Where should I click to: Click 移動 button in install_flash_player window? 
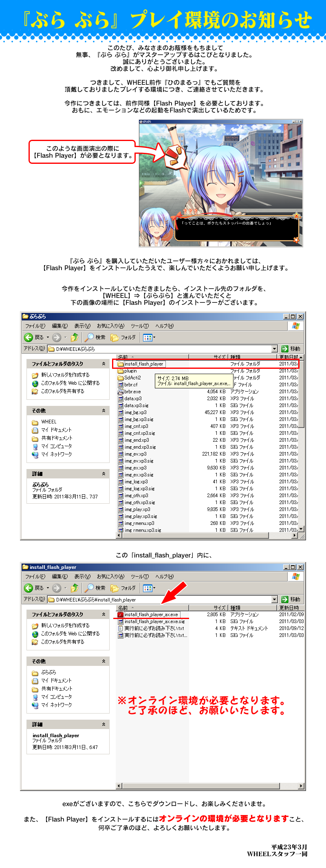(x=291, y=599)
